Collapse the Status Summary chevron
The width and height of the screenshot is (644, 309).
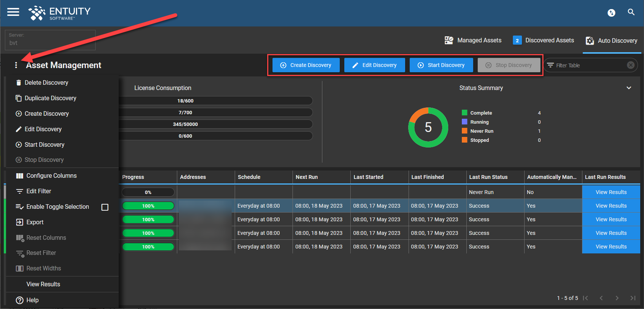coord(629,88)
